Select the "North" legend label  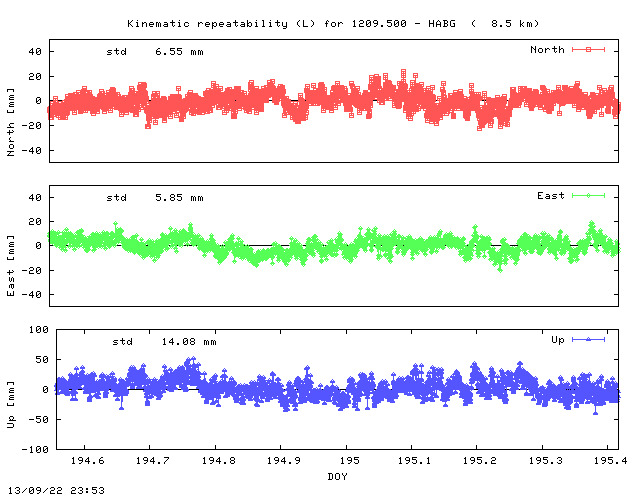547,50
